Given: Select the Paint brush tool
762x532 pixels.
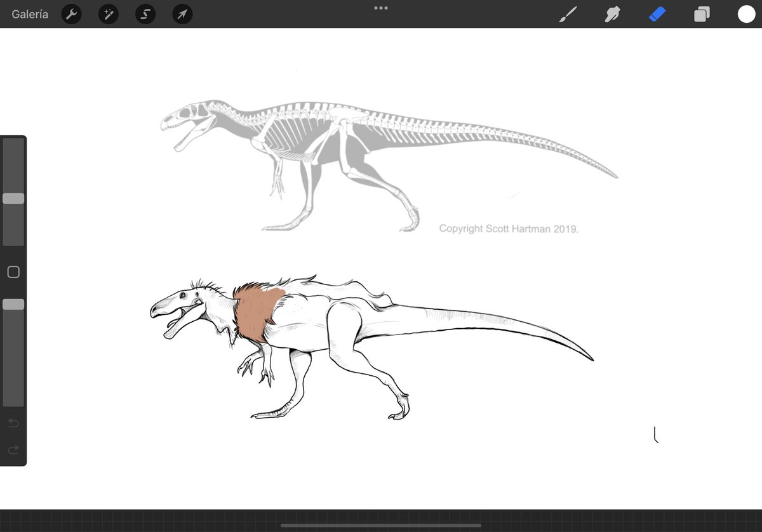Looking at the screenshot, I should pyautogui.click(x=567, y=15).
